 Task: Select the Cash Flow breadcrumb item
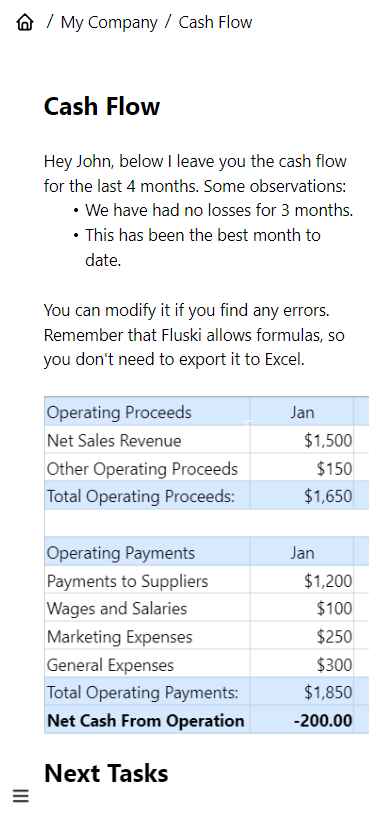[215, 23]
